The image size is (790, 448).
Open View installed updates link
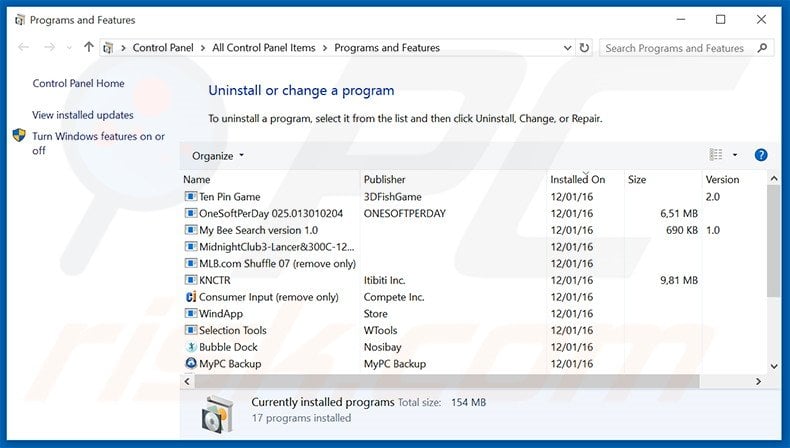[83, 115]
